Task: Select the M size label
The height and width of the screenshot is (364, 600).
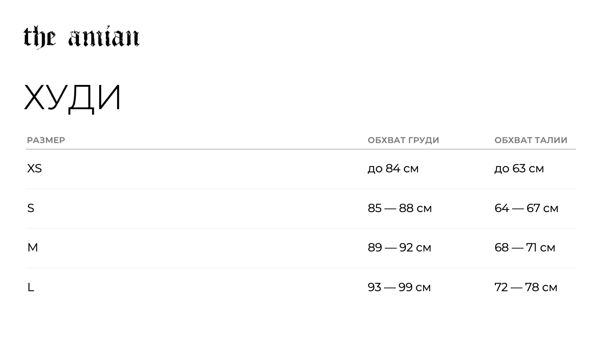Action: (33, 247)
